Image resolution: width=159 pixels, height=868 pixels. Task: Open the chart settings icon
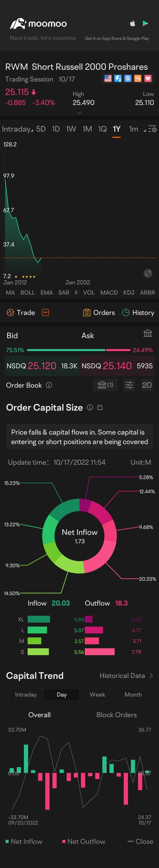click(x=152, y=129)
